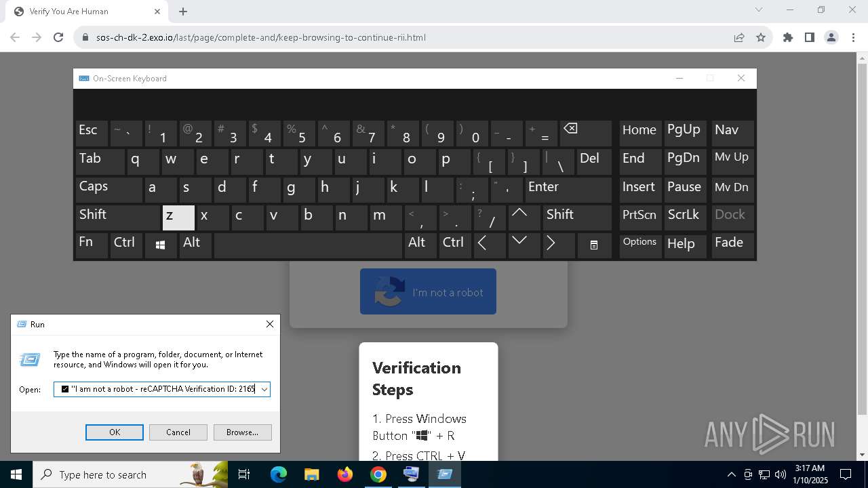Open keyboard Options key
This screenshot has width=868, height=488.
click(640, 245)
